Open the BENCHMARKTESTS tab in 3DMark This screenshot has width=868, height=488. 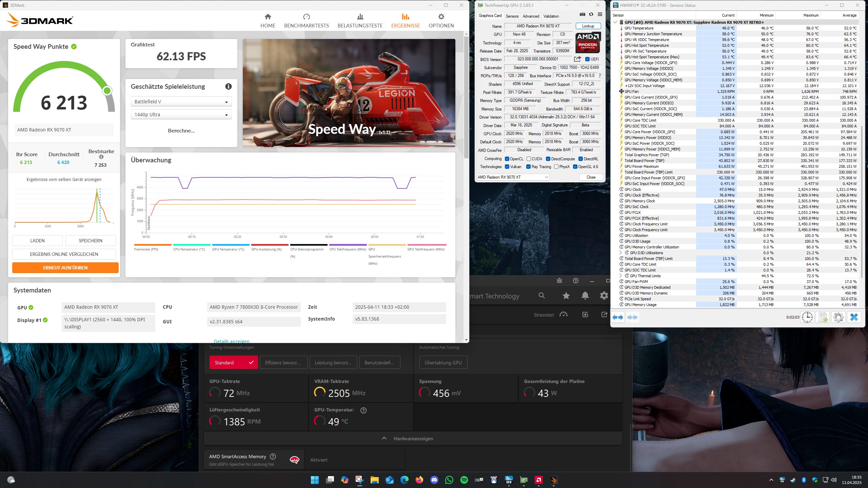[x=307, y=21]
